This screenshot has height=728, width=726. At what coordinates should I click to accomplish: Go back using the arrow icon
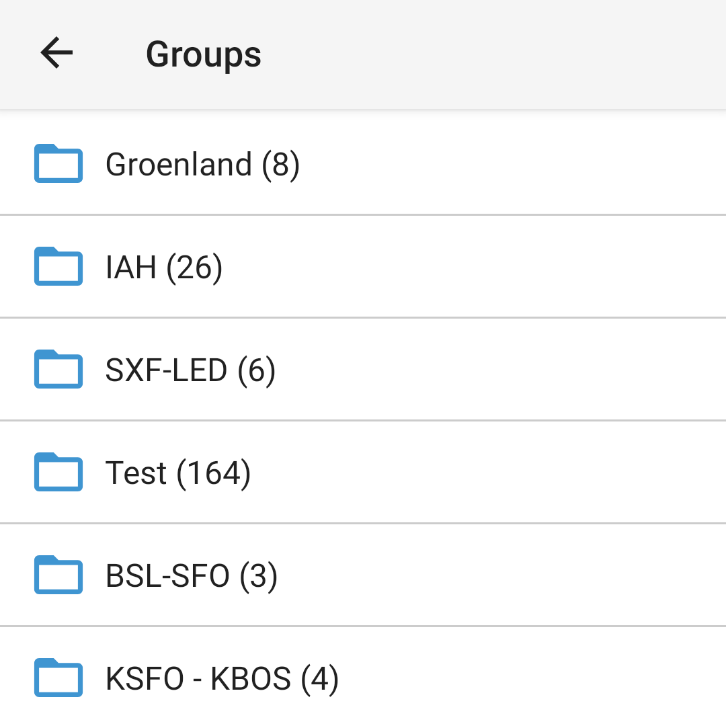[x=56, y=53]
